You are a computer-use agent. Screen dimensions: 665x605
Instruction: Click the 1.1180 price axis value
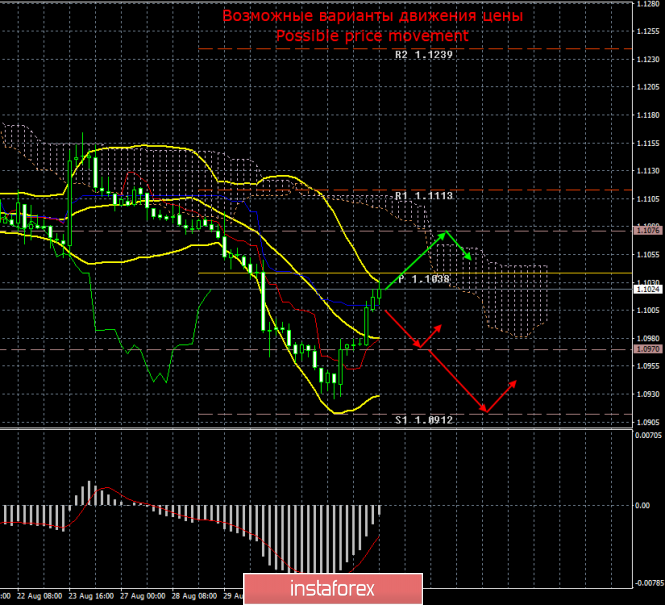coord(648,115)
